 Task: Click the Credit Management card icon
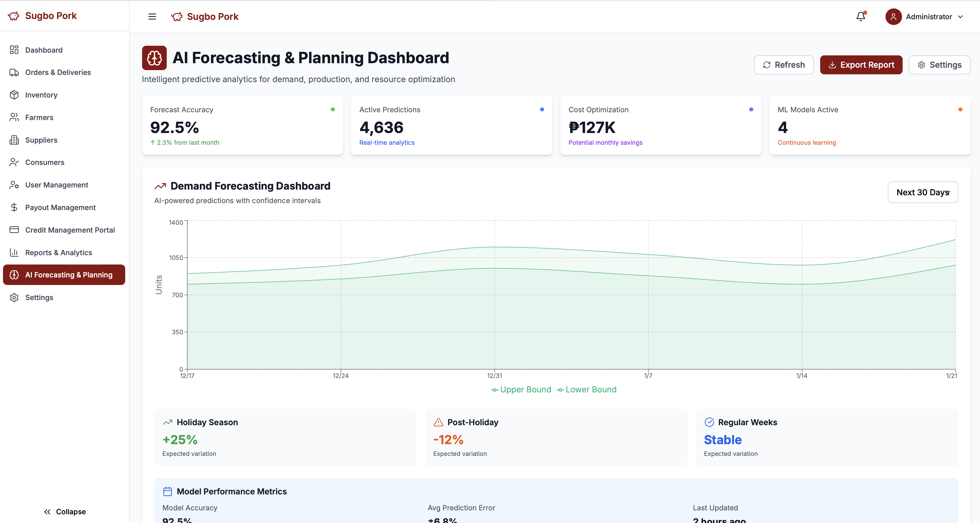click(x=14, y=230)
